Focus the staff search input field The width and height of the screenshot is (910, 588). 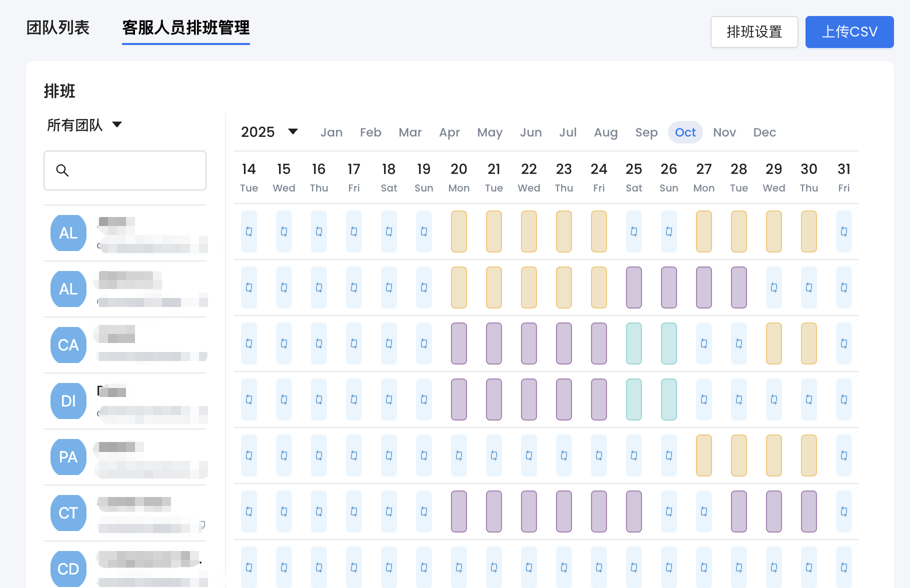tap(135, 170)
